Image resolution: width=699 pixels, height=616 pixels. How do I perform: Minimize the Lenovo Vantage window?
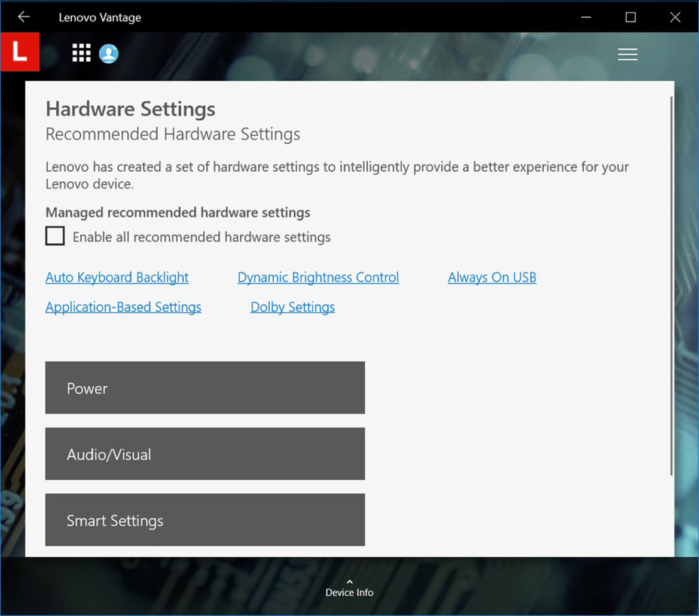tap(586, 17)
